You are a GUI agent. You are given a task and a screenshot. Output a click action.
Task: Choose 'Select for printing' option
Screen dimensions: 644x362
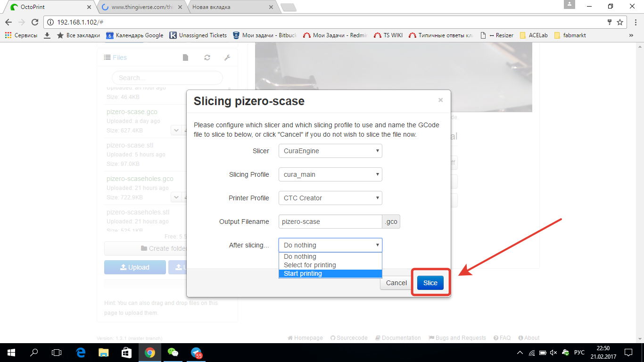330,265
